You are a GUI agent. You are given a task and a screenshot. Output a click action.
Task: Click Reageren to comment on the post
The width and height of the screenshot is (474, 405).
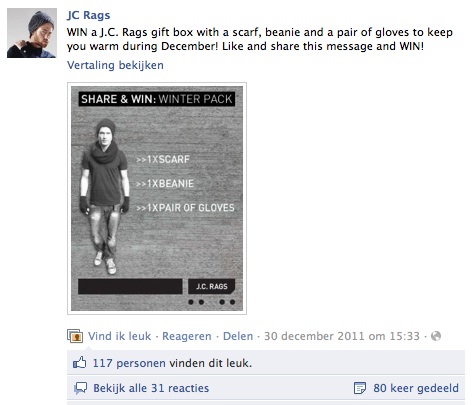point(187,336)
